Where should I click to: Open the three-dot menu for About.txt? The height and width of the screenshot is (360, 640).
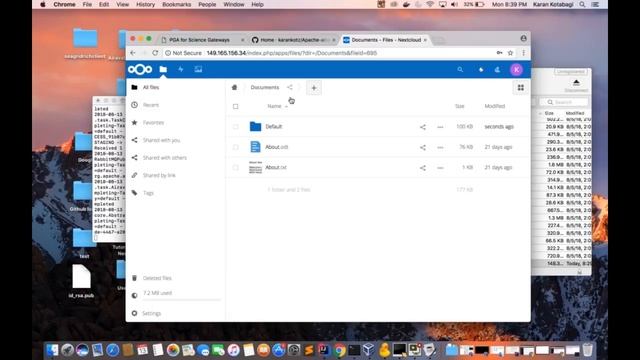pos(440,168)
